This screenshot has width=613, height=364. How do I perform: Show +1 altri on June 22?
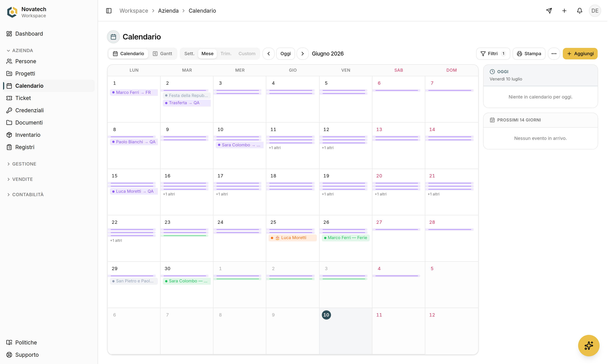click(116, 240)
